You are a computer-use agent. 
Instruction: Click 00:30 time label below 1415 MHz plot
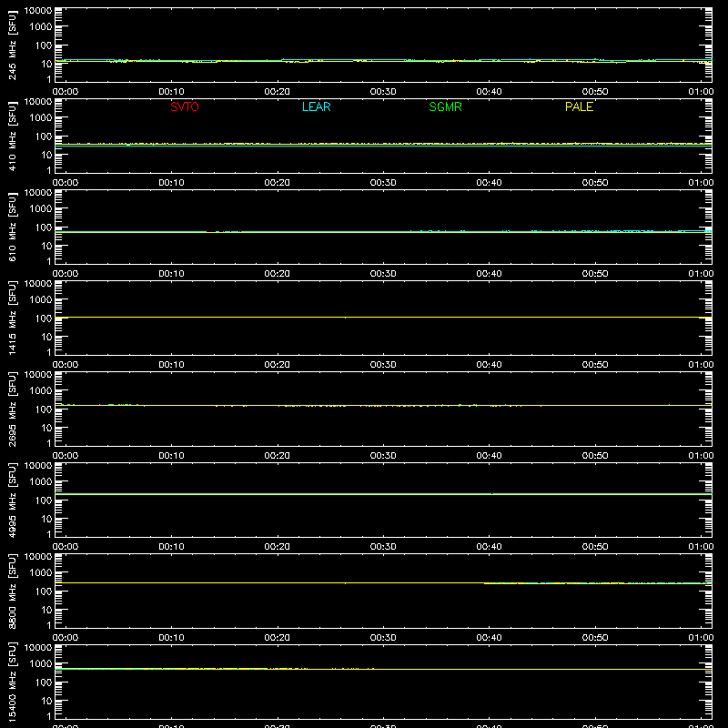click(383, 365)
